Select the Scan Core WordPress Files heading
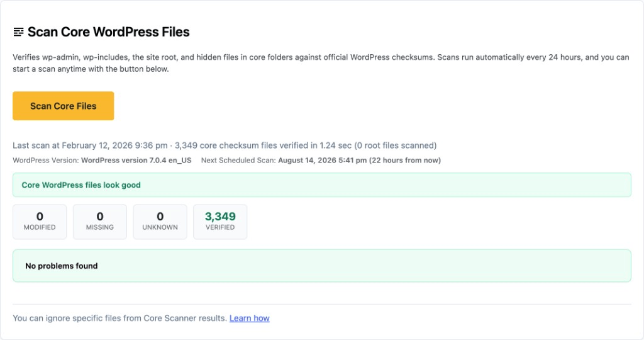Screen dimensions: 644x340 (x=108, y=32)
